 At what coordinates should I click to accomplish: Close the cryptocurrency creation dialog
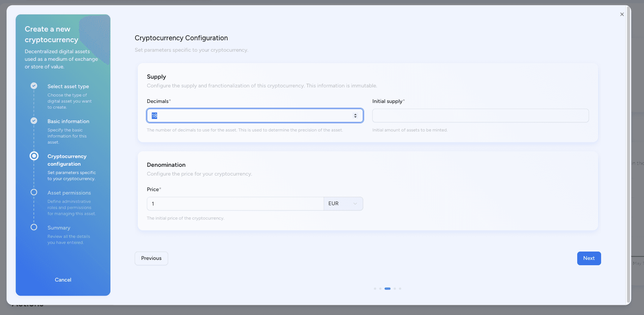click(x=622, y=14)
